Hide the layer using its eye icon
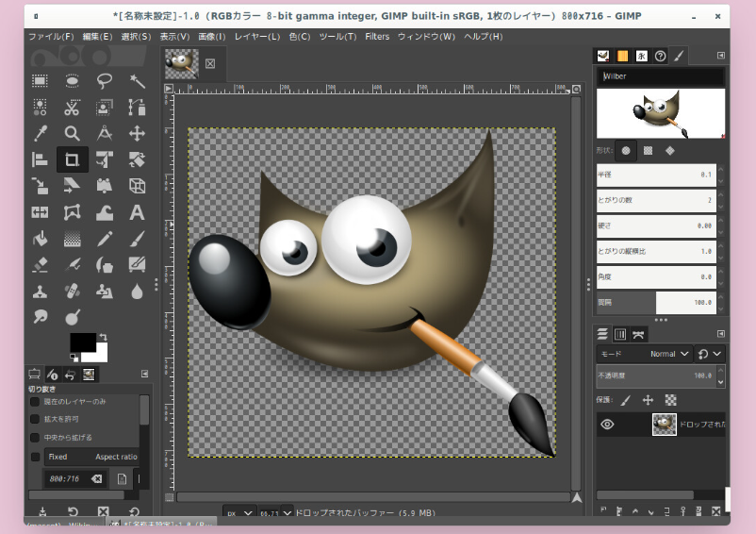Viewport: 756px width, 534px height. coord(607,425)
